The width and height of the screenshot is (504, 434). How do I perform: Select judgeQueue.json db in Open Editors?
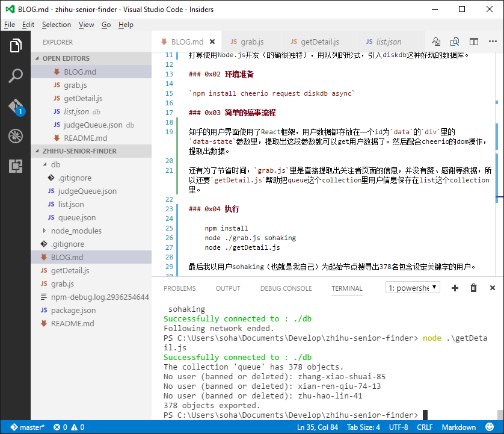[91, 125]
